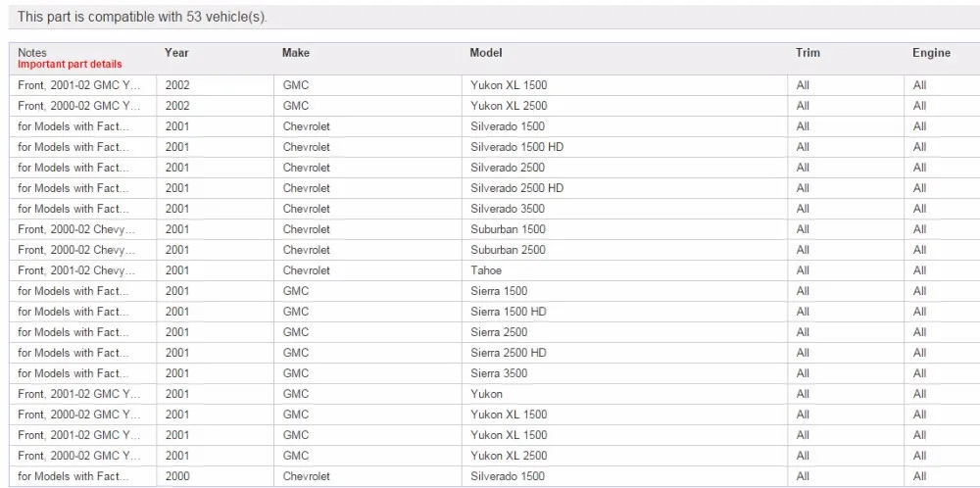Click the Notes column header
The width and height of the screenshot is (980, 488).
(32, 53)
